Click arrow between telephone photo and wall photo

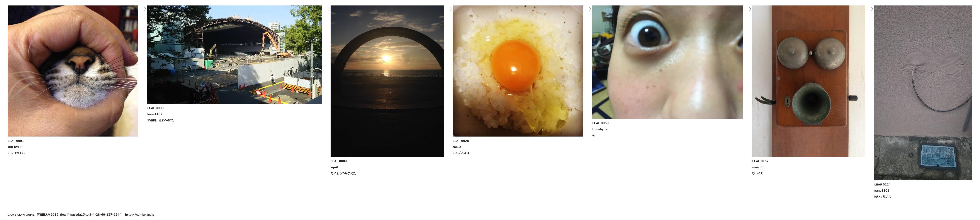(870, 9)
